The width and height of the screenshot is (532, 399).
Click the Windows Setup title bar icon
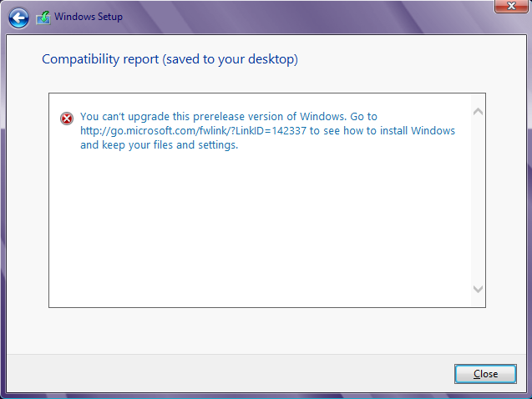pyautogui.click(x=43, y=18)
